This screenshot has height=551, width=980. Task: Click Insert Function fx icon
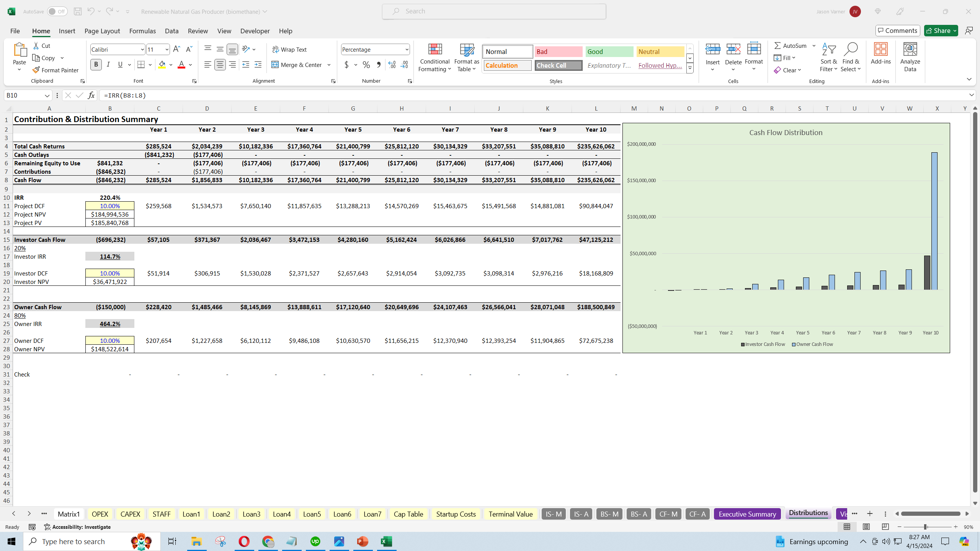(91, 95)
